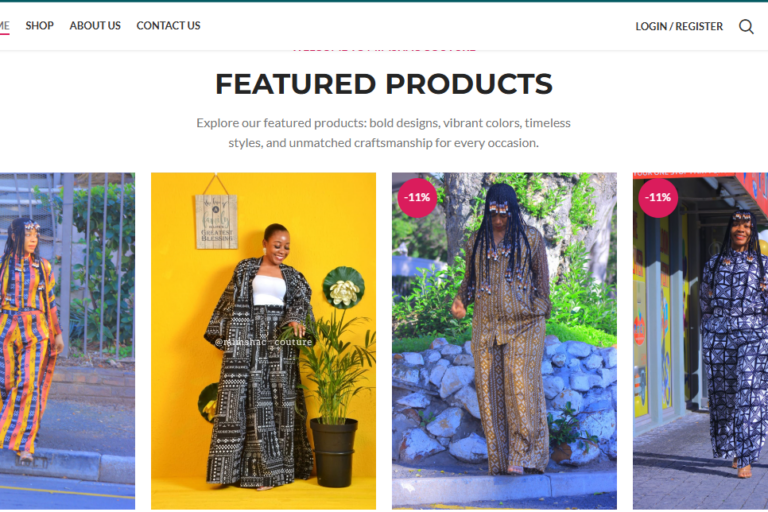This screenshot has width=768, height=512.
Task: Click the partially hidden pink welcome text
Action: tap(384, 49)
